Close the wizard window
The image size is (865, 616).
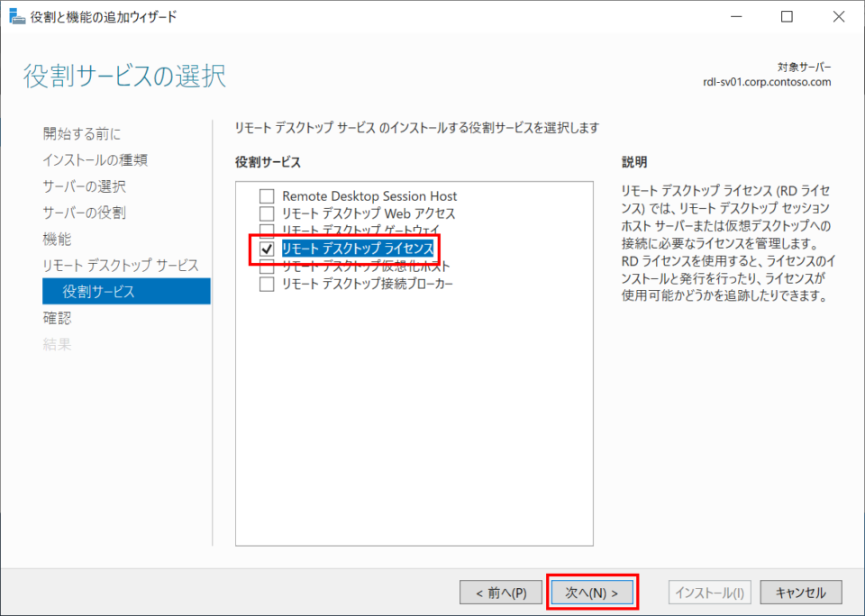[x=839, y=16]
